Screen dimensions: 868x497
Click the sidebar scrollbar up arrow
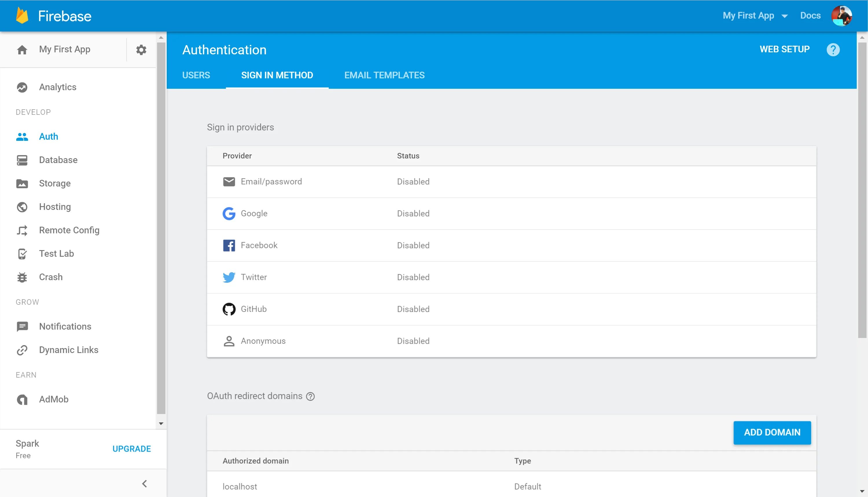click(161, 38)
